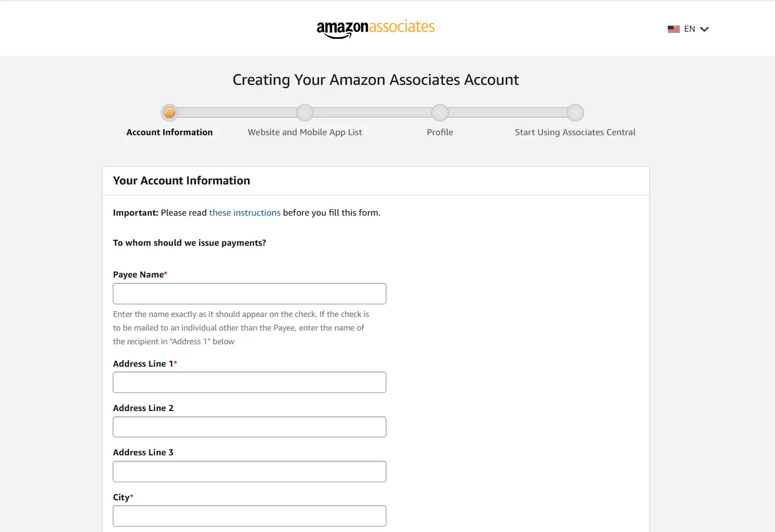Click the orange Account Information step circle

170,113
